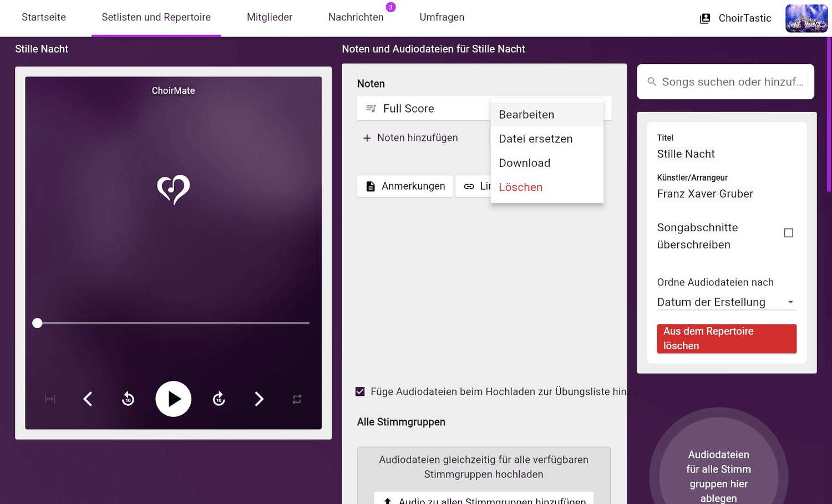
Task: Click the page vertical scrollbar
Action: tap(829, 115)
